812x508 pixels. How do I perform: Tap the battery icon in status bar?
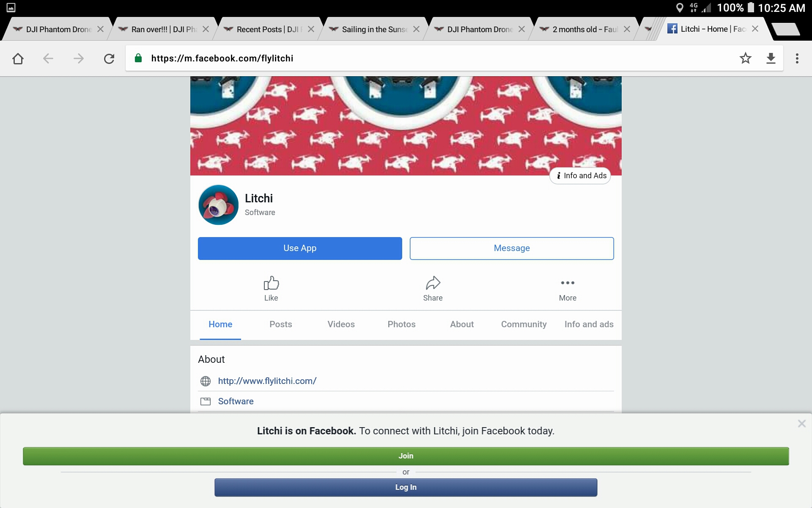(751, 8)
